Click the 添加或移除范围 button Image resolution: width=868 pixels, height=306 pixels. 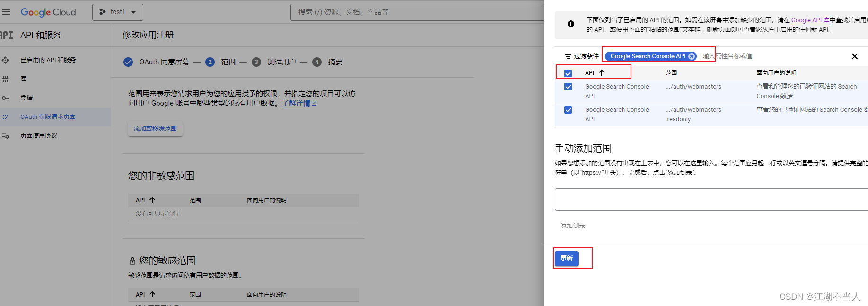pyautogui.click(x=155, y=129)
